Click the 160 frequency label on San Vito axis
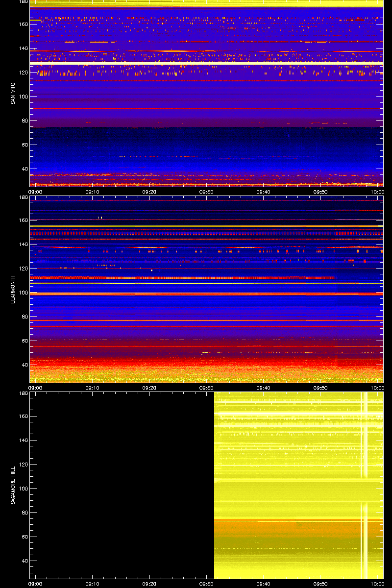Image resolution: width=392 pixels, height=588 pixels. [x=23, y=24]
